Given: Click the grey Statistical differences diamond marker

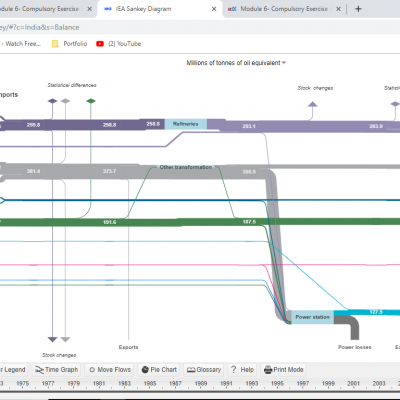Looking at the screenshot, I should (x=65, y=101).
